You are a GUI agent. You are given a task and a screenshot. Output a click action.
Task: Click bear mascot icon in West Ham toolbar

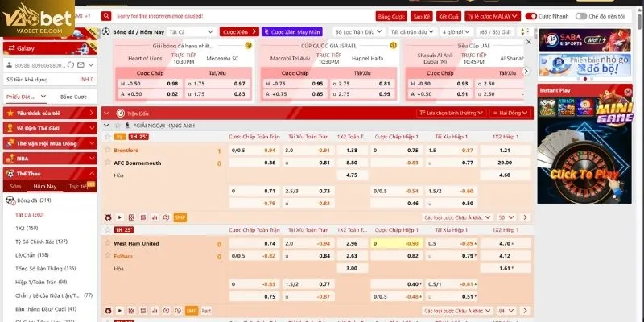109,311
